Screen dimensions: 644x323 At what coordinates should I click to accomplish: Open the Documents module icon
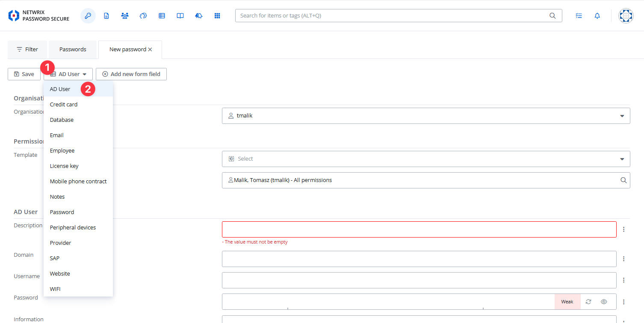(106, 15)
